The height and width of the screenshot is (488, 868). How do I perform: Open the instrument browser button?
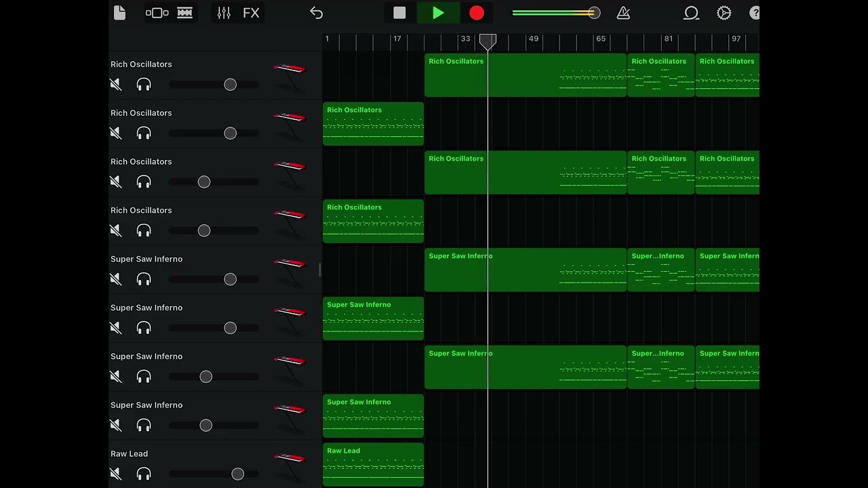[x=157, y=13]
